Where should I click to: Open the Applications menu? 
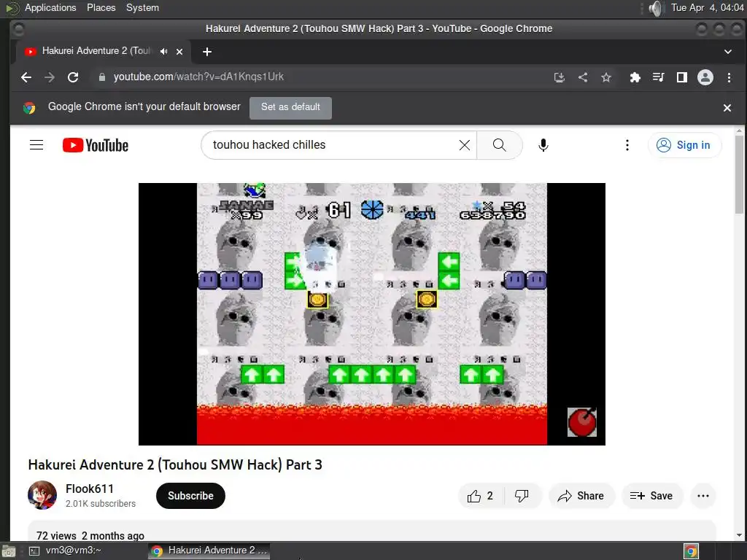point(50,7)
